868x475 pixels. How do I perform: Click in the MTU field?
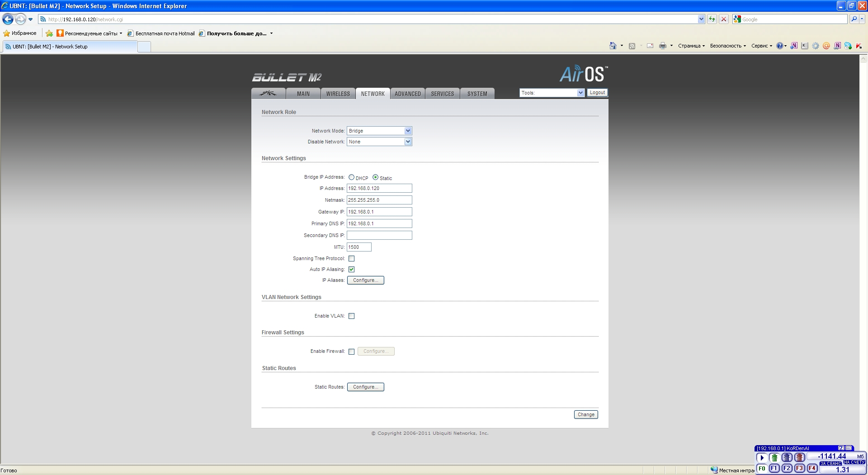coord(359,247)
